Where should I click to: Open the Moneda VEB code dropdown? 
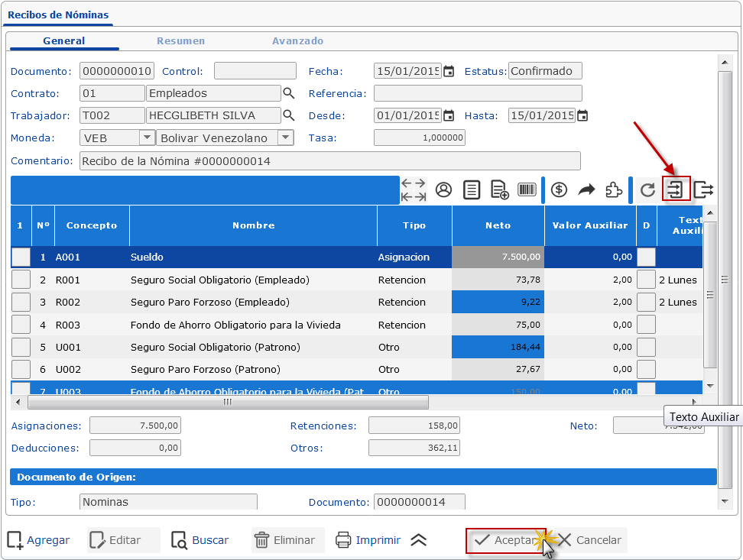(x=147, y=138)
